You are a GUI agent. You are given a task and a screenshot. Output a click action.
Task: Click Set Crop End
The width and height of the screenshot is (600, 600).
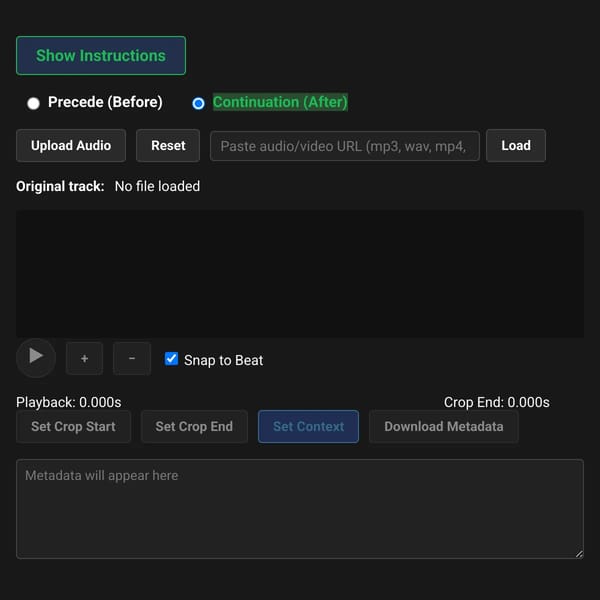tap(194, 426)
